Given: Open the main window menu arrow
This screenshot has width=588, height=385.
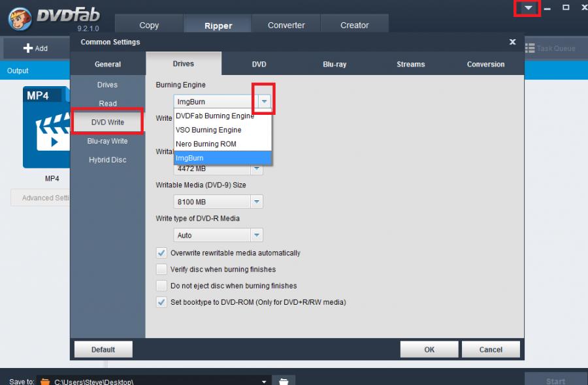Looking at the screenshot, I should tap(528, 8).
